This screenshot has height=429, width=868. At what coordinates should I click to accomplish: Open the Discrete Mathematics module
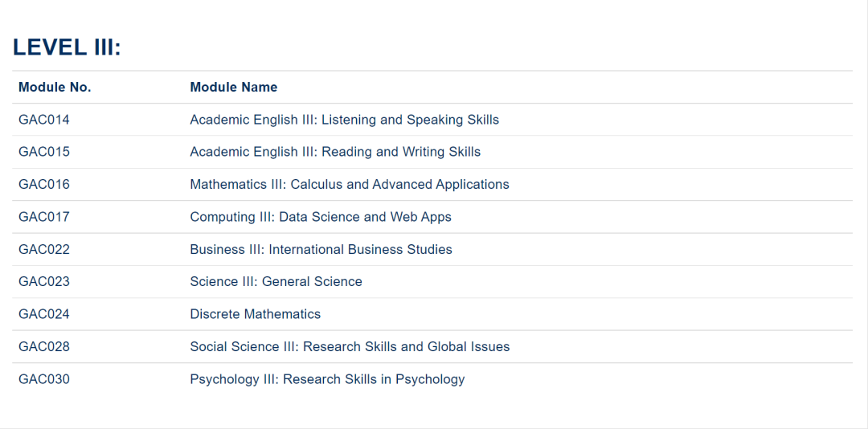point(255,314)
